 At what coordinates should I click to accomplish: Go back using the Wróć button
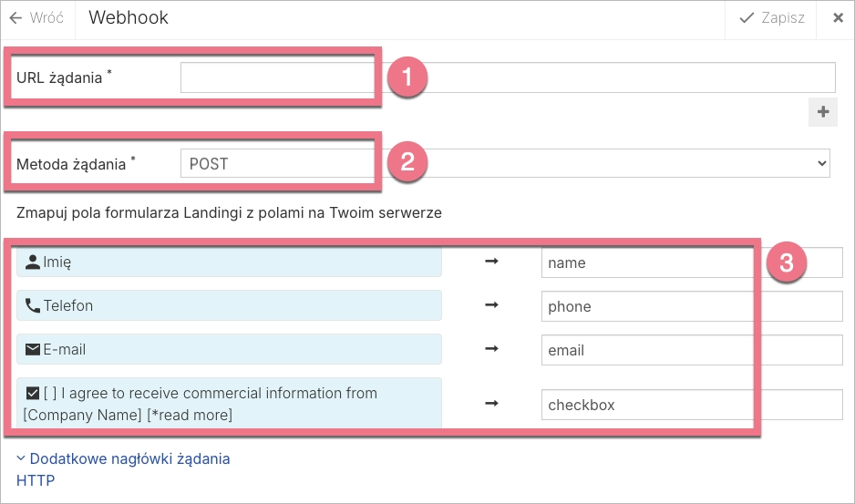[x=36, y=18]
